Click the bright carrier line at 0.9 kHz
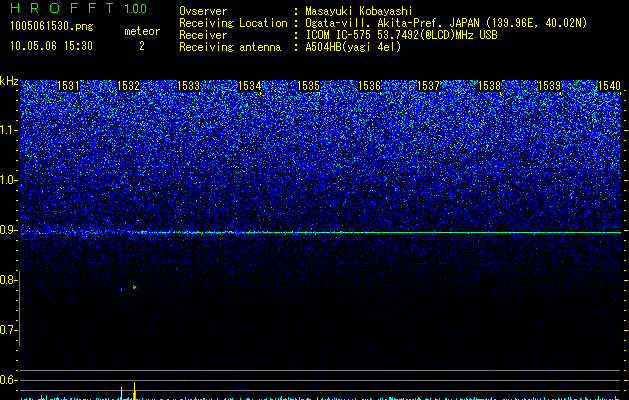Viewport: 629px width, 400px height. pos(320,232)
